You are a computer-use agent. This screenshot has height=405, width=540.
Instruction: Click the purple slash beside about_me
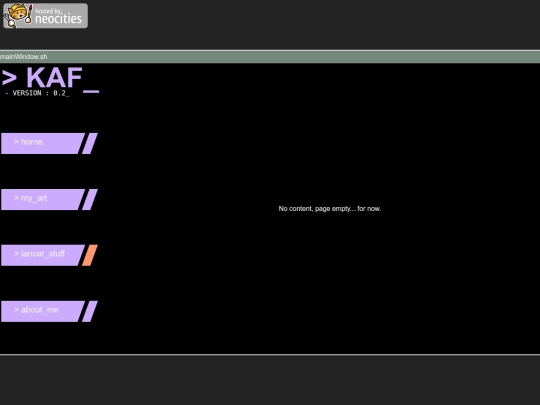pos(90,311)
